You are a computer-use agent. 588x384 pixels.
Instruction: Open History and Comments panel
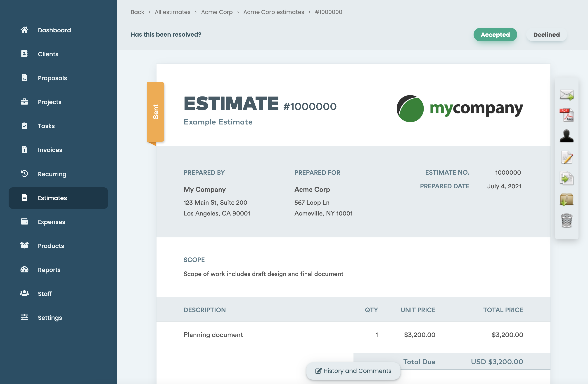point(353,371)
